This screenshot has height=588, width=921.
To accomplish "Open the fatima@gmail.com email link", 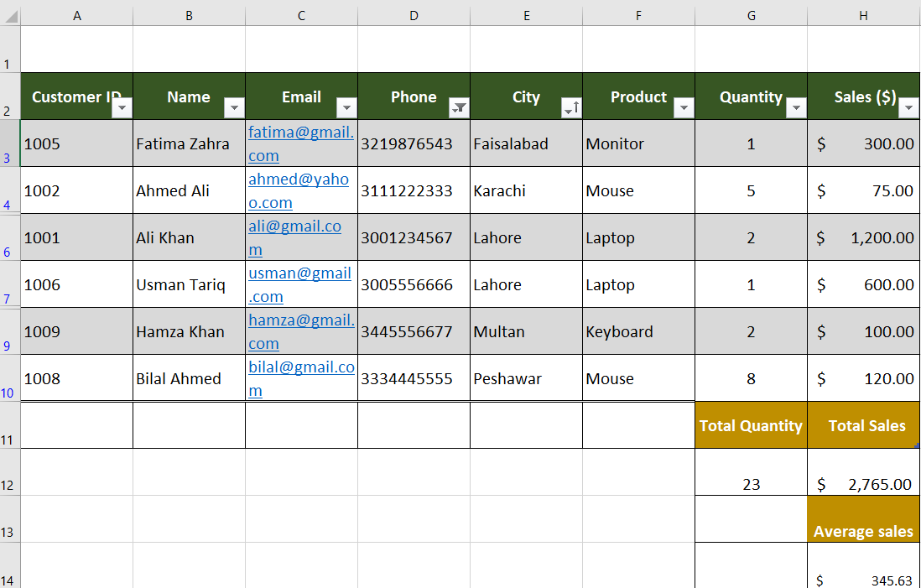I will 301,144.
